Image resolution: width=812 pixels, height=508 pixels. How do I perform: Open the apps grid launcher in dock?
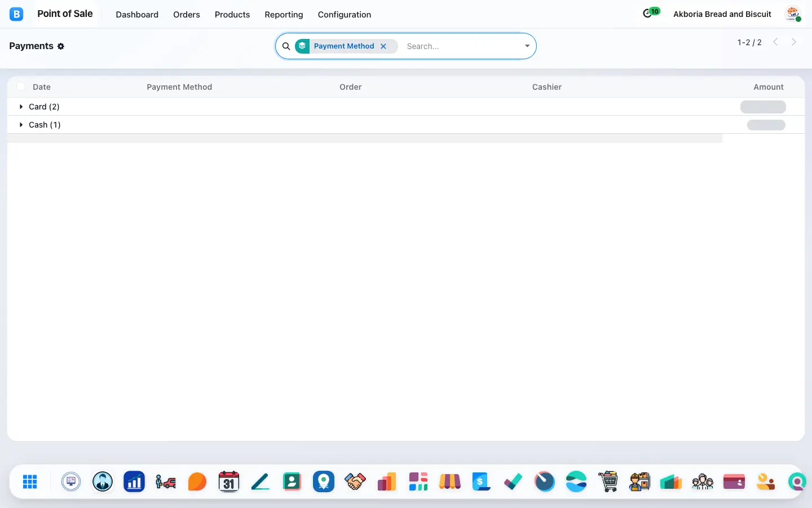pyautogui.click(x=30, y=481)
